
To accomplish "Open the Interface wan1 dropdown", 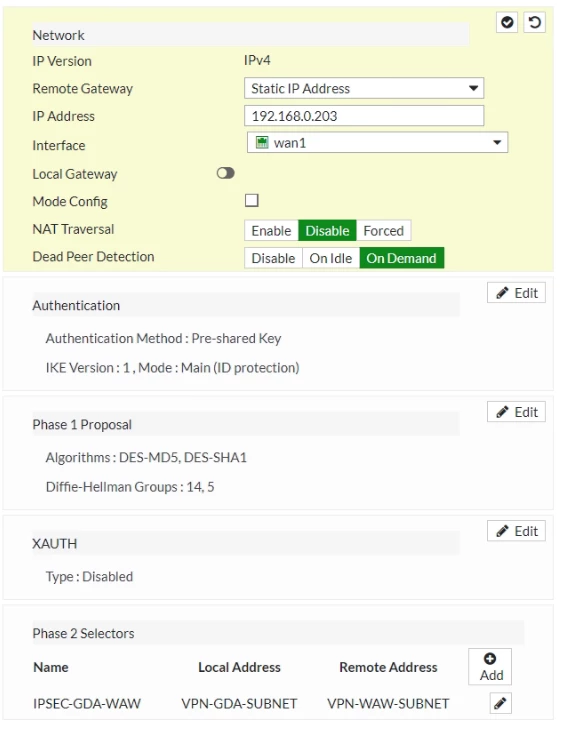I will 377,142.
